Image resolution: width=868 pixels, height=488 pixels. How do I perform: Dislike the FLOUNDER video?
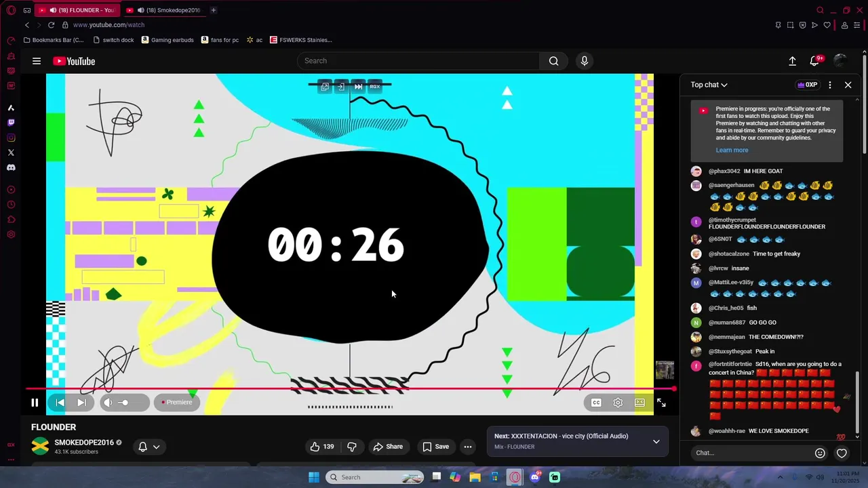352,447
